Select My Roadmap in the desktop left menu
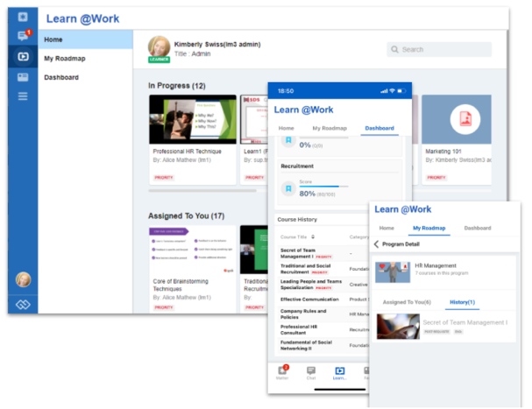The image size is (532, 409). click(86, 59)
